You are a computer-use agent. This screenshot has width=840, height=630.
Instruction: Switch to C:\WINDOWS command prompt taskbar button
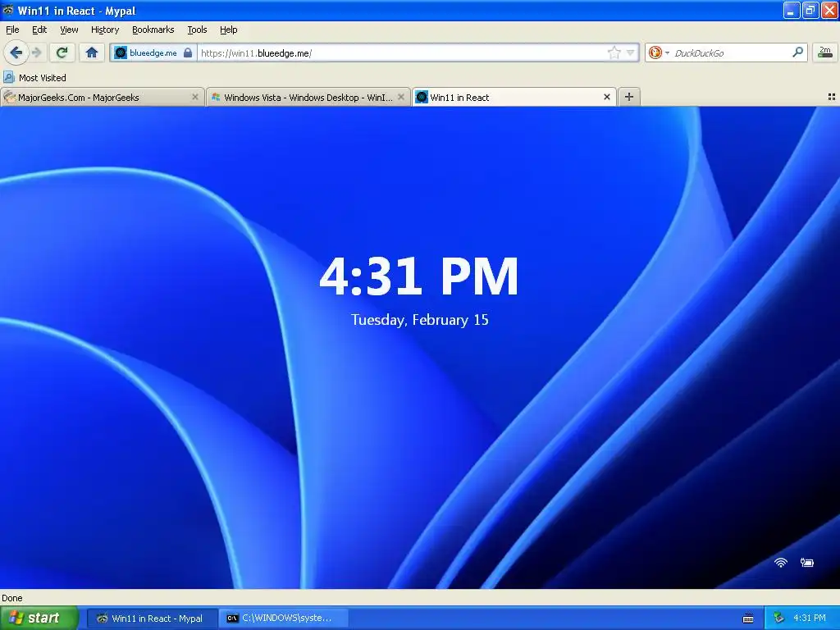(283, 619)
